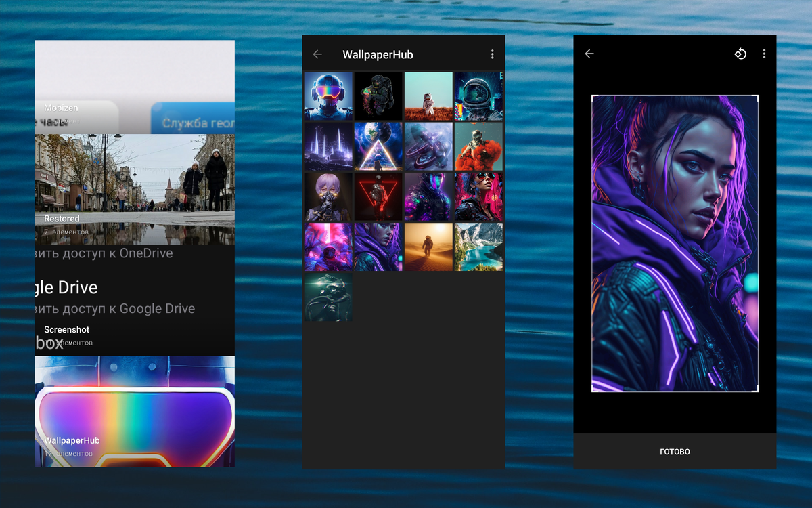Select the Earth above neon triangle thumbnail
Viewport: 812px width, 508px height.
coord(378,146)
